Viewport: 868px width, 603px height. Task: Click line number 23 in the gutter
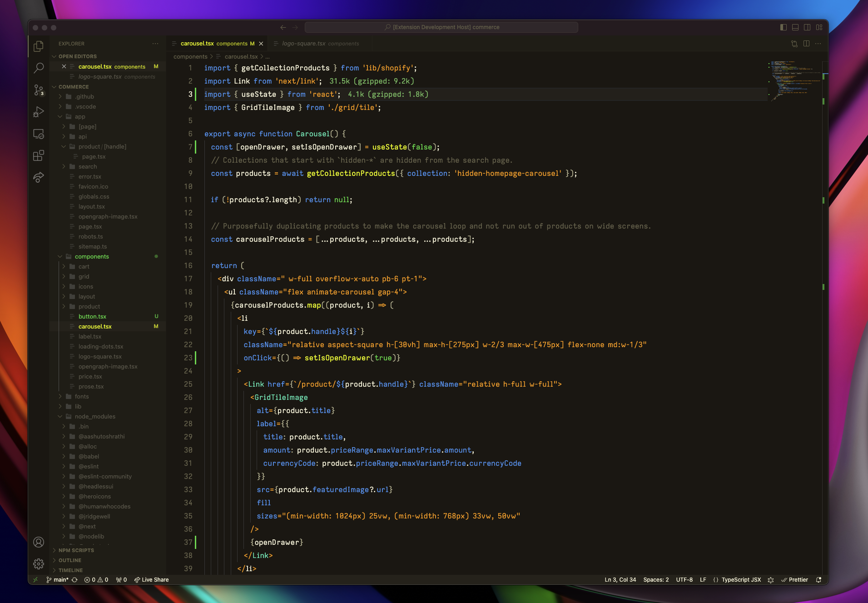(188, 358)
